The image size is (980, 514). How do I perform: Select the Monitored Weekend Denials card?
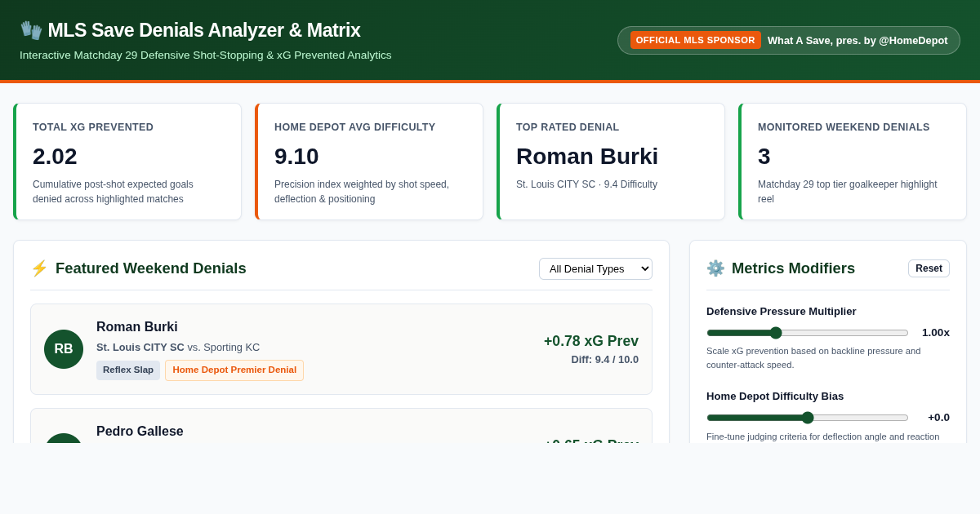coord(853,162)
